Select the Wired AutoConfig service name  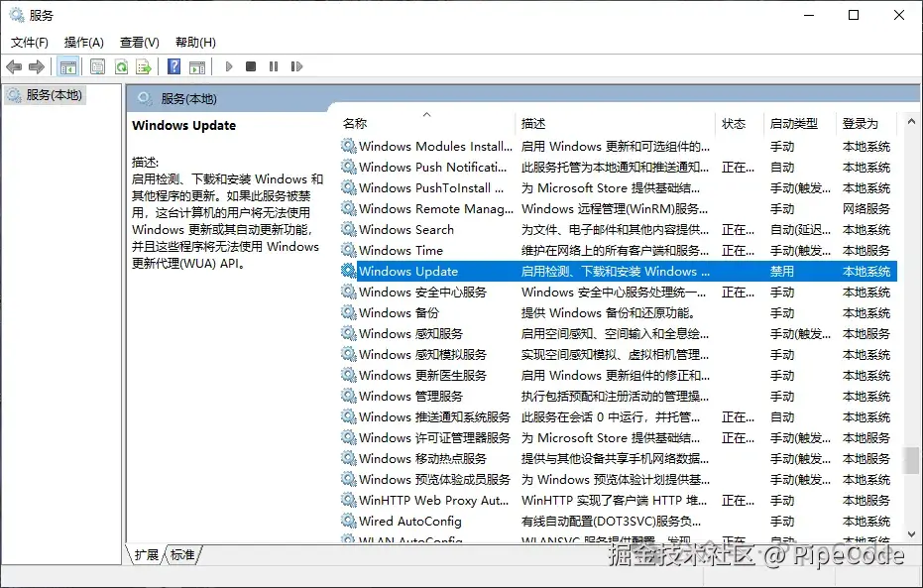tap(409, 521)
